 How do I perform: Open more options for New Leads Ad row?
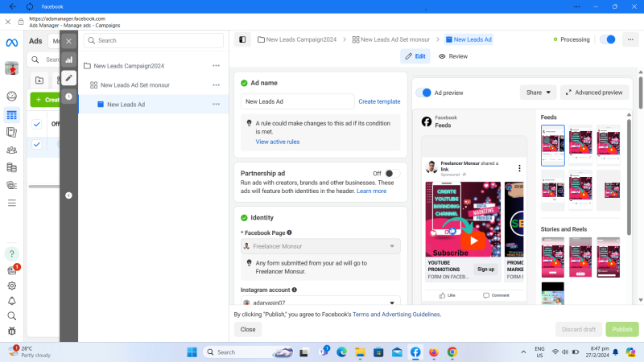click(x=216, y=105)
